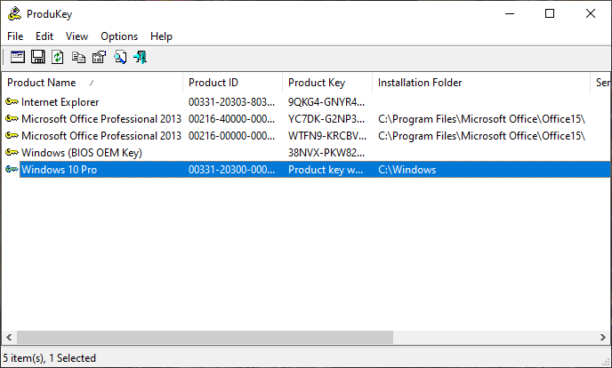
Task: Click the Installation Folder column header
Action: [x=481, y=83]
